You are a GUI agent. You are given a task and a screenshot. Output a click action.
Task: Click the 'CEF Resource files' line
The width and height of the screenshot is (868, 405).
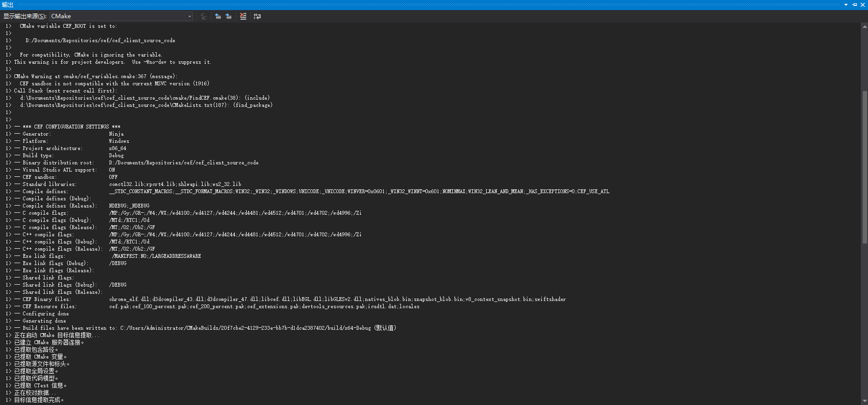(217, 307)
